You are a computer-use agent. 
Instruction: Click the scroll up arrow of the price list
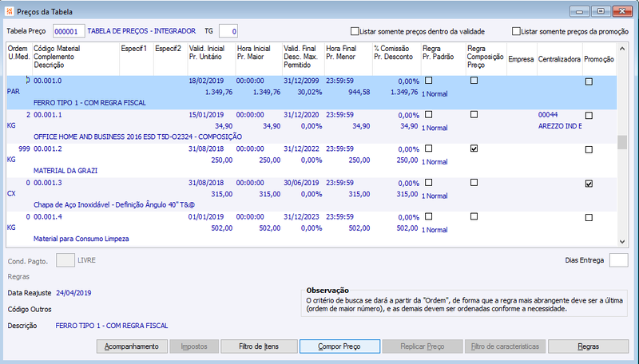[622, 49]
